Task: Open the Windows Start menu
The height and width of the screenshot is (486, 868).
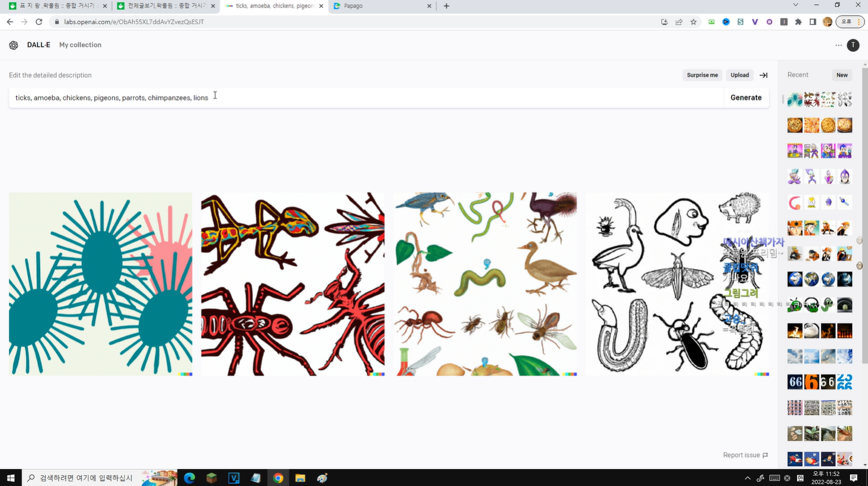Action: (10, 478)
